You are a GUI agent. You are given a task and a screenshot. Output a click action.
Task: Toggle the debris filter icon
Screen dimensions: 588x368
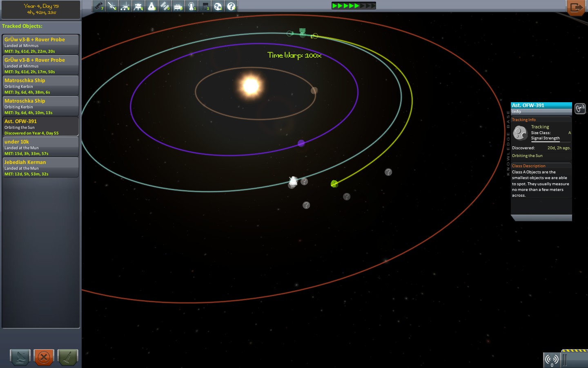click(99, 6)
